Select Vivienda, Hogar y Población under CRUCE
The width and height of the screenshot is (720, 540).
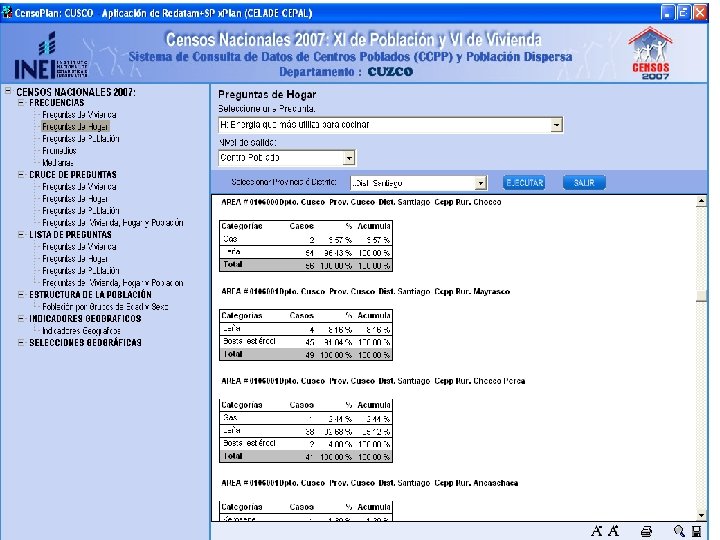(113, 223)
